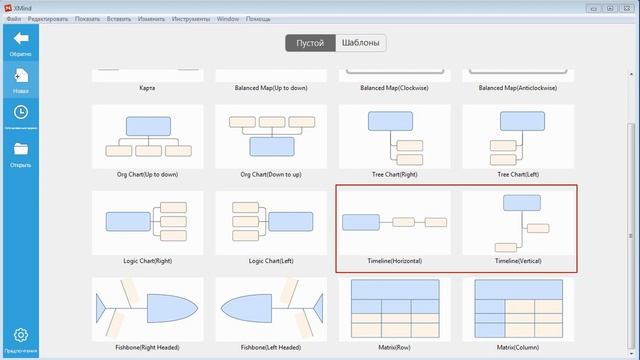Click the XMind application icon in title bar
Image resolution: width=640 pixels, height=360 pixels.
click(x=8, y=8)
